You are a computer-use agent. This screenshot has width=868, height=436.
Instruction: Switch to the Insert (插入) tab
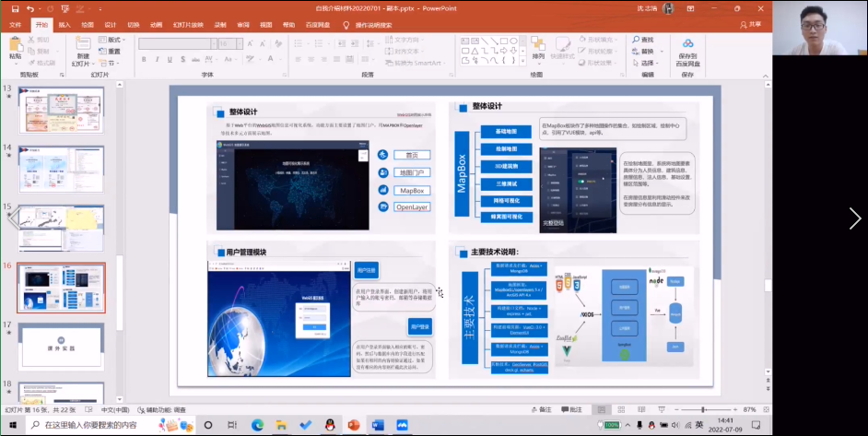64,25
